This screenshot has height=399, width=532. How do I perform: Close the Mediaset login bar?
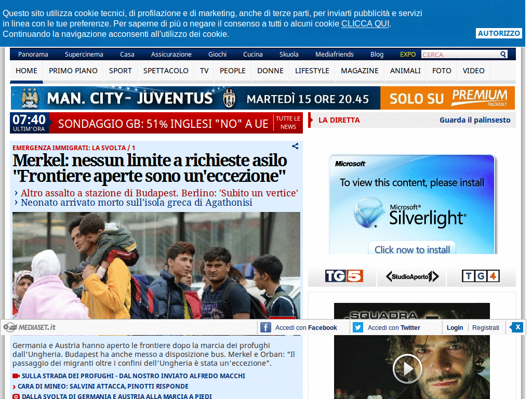[517, 327]
